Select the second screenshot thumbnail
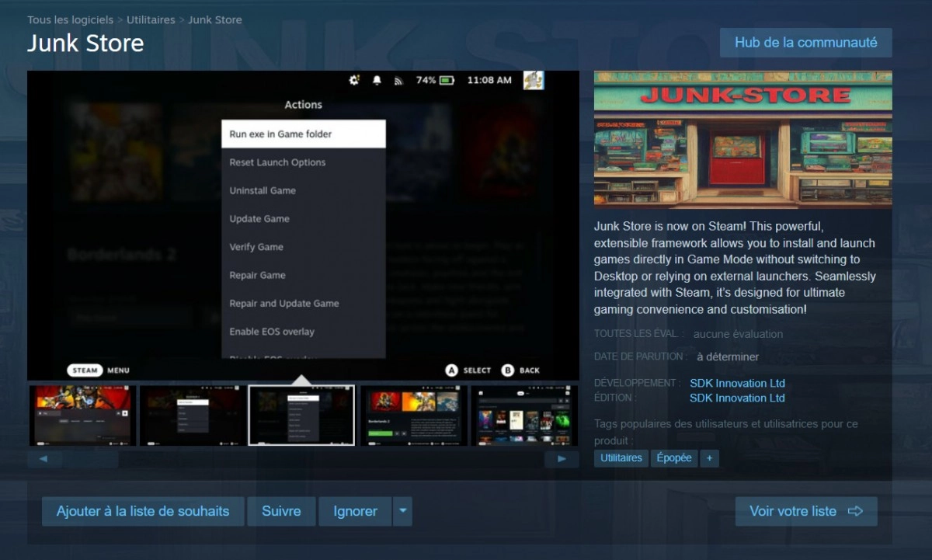 pyautogui.click(x=193, y=416)
